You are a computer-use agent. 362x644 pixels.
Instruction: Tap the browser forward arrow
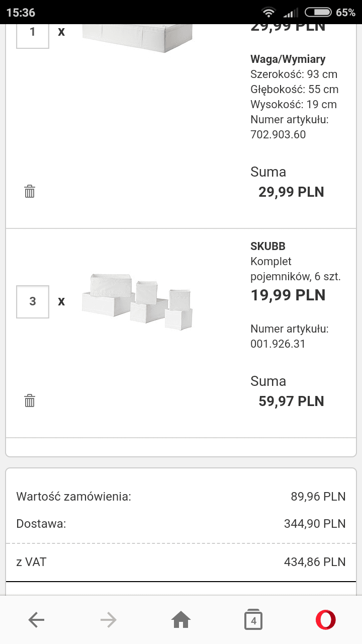tap(109, 620)
